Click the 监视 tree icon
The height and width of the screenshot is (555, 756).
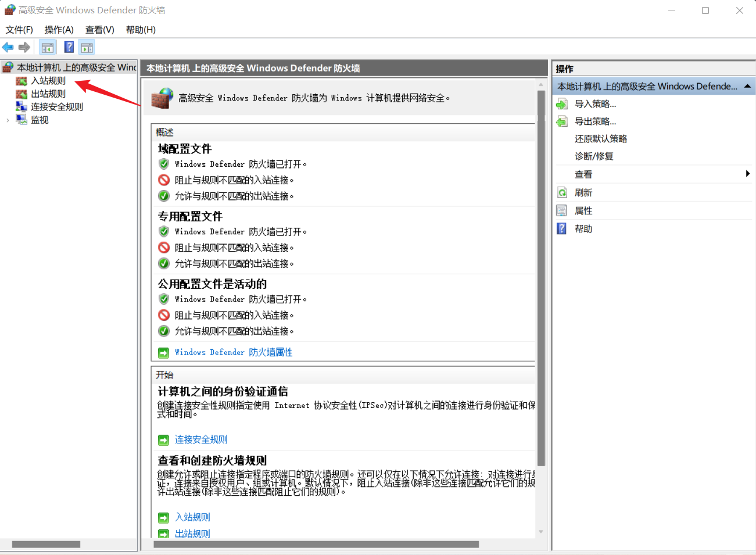point(22,120)
